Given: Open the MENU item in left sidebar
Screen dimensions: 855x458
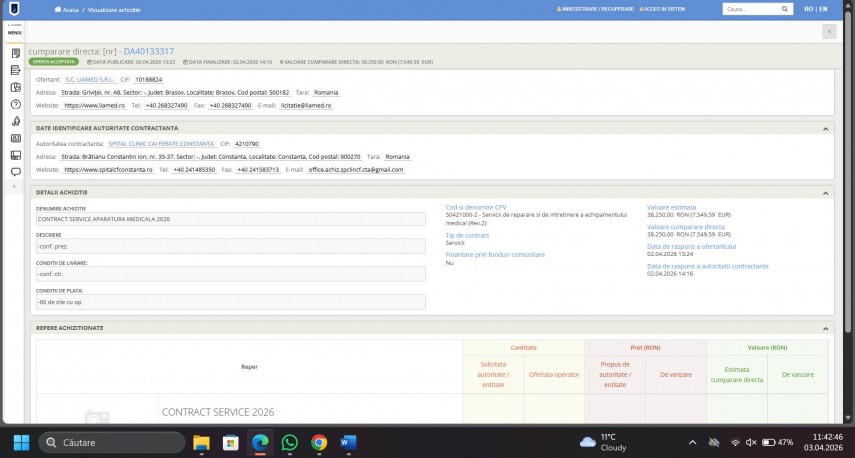Looking at the screenshot, I should pyautogui.click(x=15, y=32).
